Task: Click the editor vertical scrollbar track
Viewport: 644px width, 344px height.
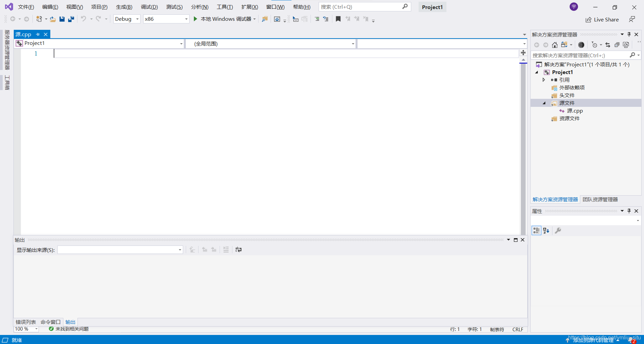Action: pos(523,149)
